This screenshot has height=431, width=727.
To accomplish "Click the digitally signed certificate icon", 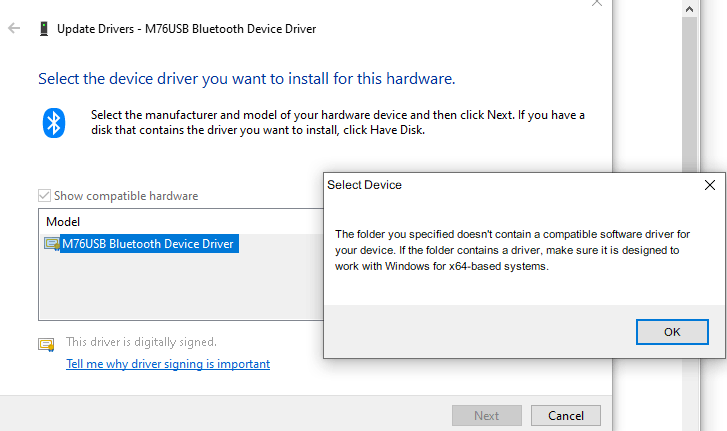I will coord(46,344).
